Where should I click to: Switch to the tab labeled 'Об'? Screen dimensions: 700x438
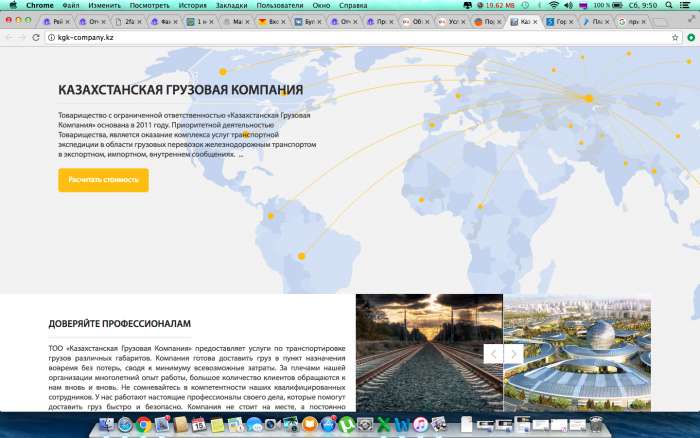pyautogui.click(x=415, y=21)
